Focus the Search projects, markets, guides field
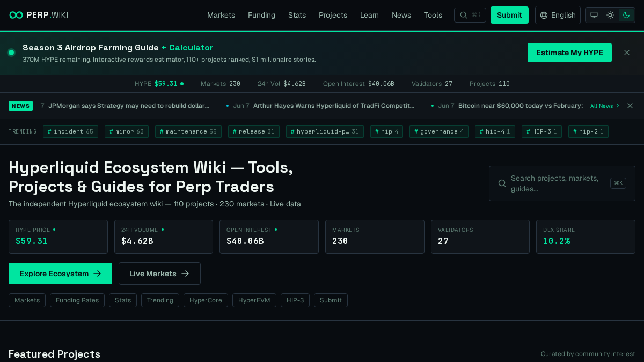Viewport: 644px width, 362px height. pyautogui.click(x=562, y=183)
